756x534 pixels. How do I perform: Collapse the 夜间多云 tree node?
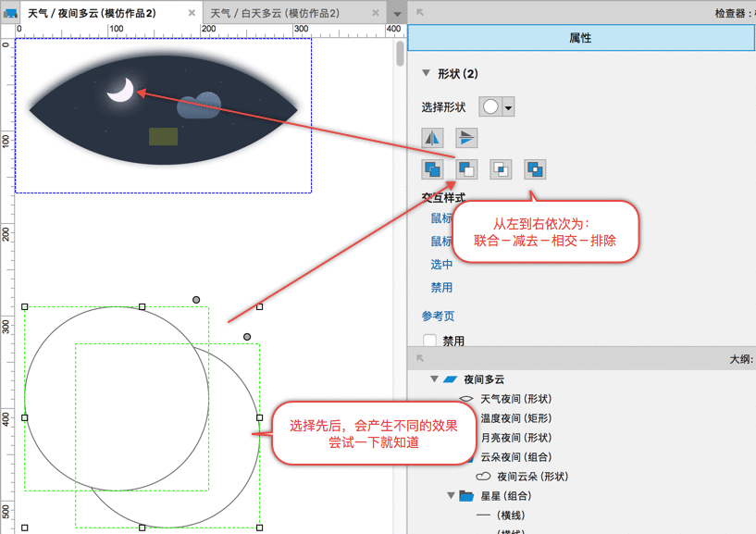pyautogui.click(x=433, y=379)
